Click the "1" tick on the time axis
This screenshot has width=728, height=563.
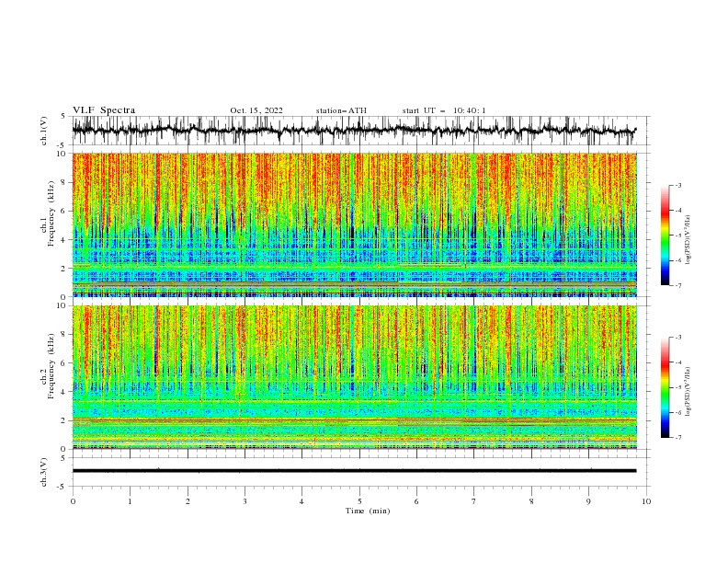[130, 501]
